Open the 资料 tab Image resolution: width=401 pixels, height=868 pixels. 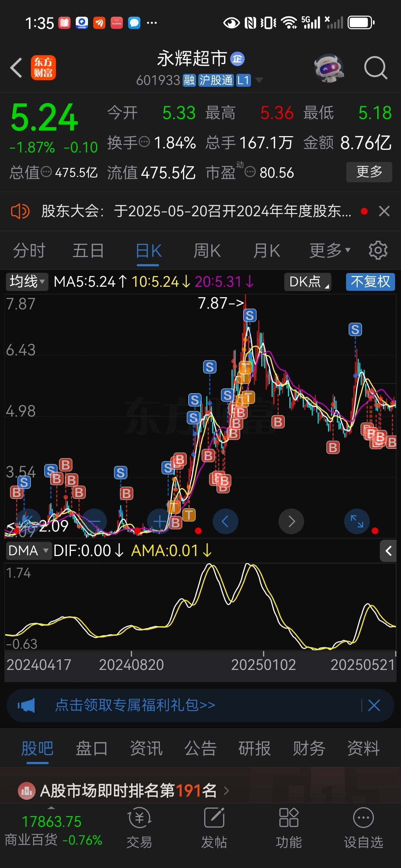click(x=363, y=748)
